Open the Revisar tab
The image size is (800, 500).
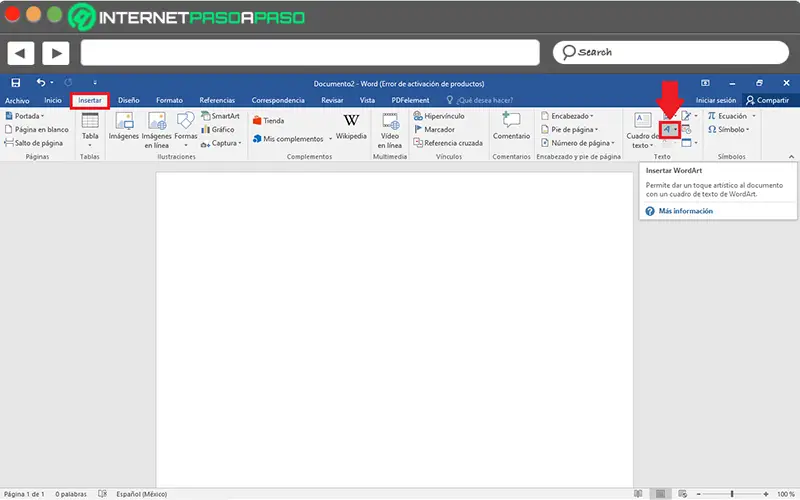(332, 101)
